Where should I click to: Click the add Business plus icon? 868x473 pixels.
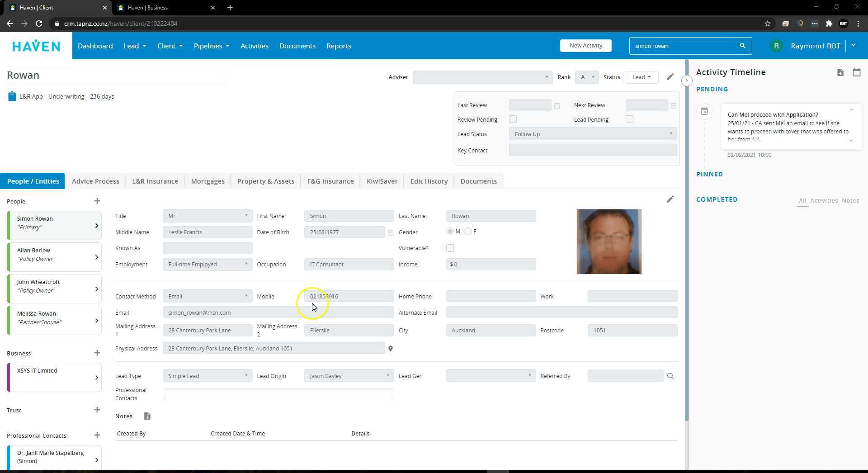click(x=97, y=353)
